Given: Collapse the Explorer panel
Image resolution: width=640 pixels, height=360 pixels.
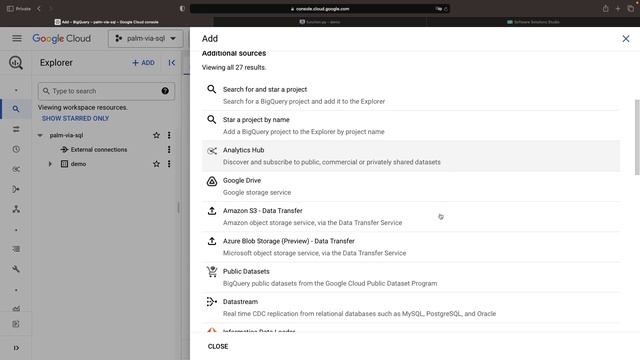Looking at the screenshot, I should point(172,62).
